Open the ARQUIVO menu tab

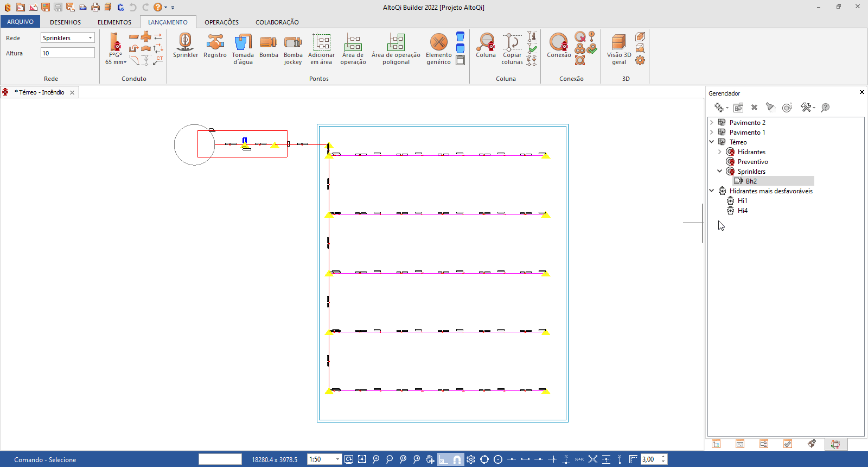[x=20, y=22]
